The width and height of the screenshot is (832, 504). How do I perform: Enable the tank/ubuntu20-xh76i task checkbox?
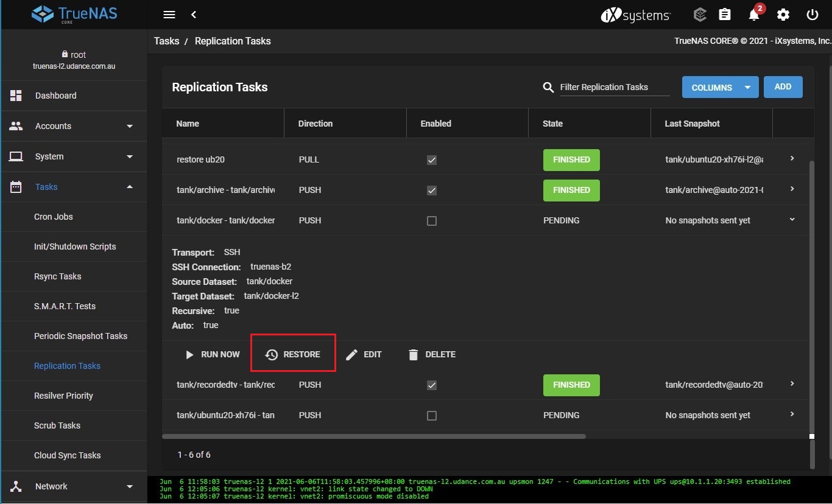(x=432, y=416)
